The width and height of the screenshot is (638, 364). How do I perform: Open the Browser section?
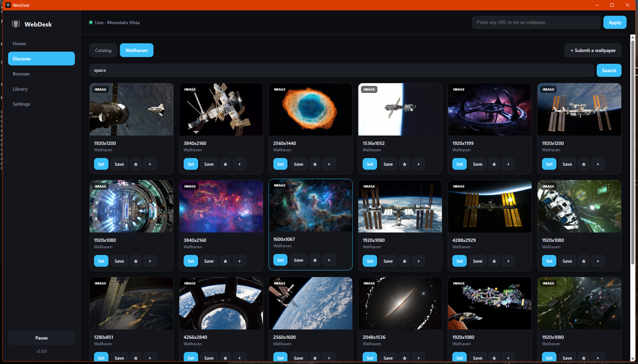click(41, 74)
